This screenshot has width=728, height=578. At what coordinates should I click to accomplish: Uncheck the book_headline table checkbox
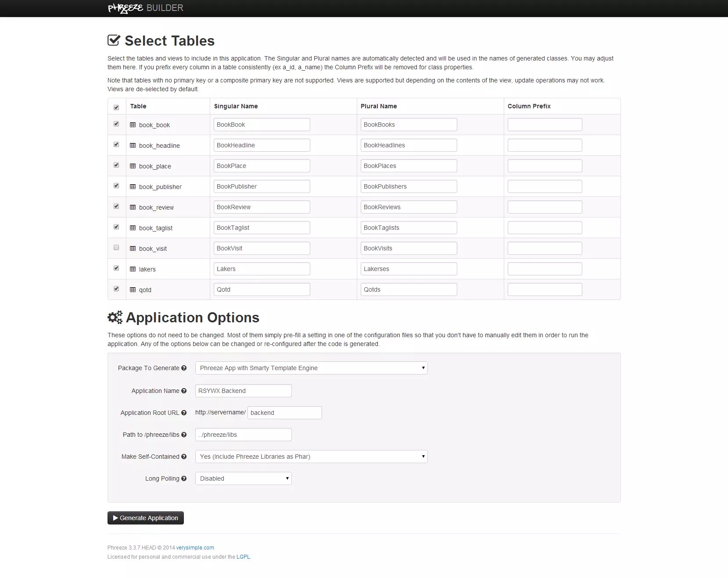point(116,144)
